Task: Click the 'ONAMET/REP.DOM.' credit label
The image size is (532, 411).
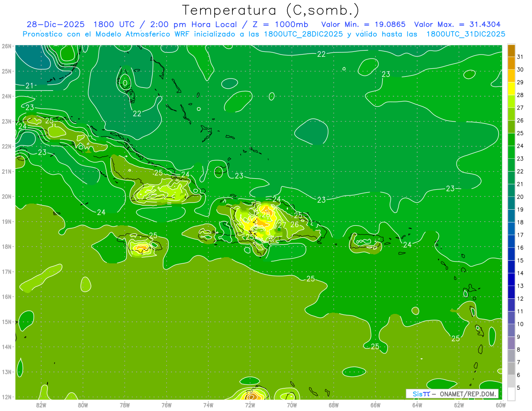Action: 469,394
